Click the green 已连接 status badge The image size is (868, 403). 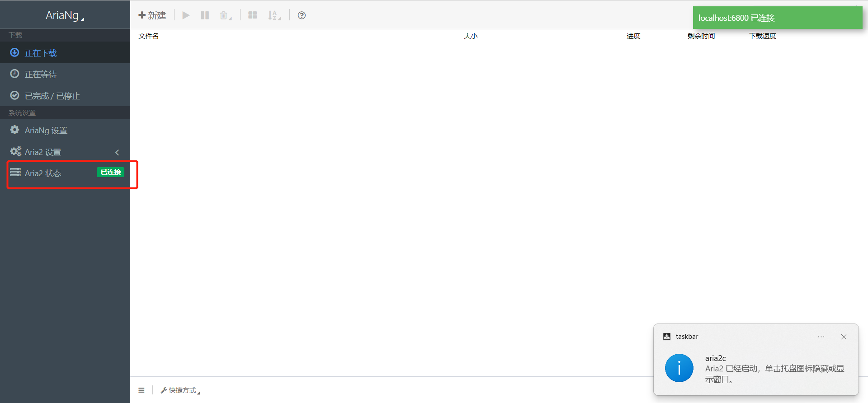[x=110, y=172]
